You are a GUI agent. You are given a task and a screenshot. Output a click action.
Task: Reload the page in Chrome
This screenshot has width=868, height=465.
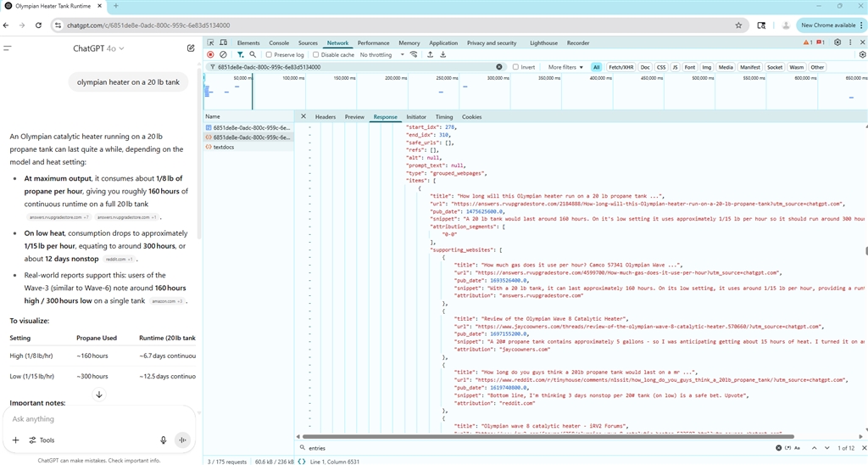(38, 25)
